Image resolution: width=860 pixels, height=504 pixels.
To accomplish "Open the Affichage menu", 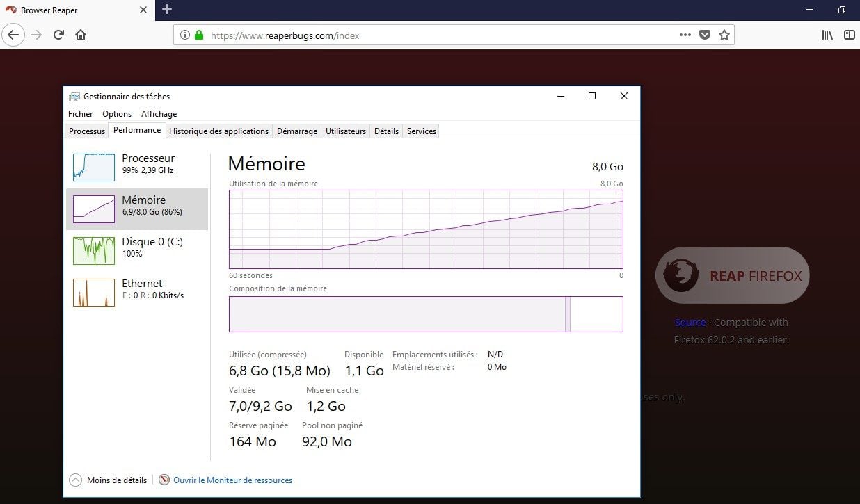I will pos(159,114).
